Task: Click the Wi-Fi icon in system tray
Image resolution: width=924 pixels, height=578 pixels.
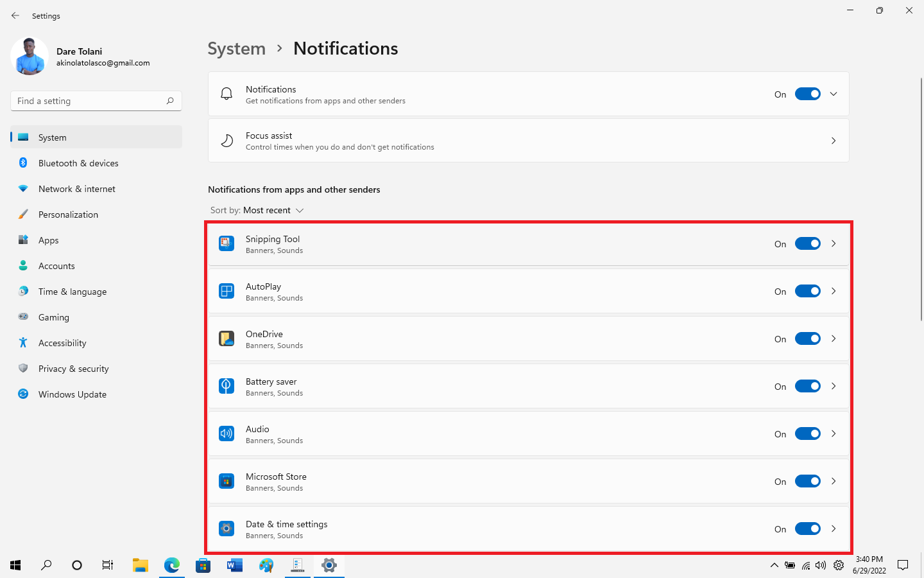Action: click(x=806, y=565)
